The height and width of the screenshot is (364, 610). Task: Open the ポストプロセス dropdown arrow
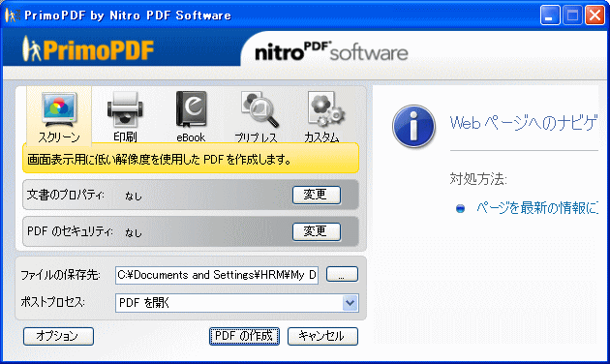click(350, 303)
